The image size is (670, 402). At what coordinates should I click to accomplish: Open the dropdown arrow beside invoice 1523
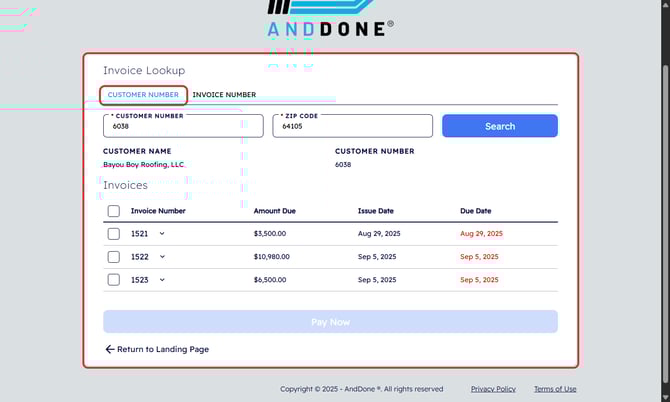pyautogui.click(x=162, y=280)
